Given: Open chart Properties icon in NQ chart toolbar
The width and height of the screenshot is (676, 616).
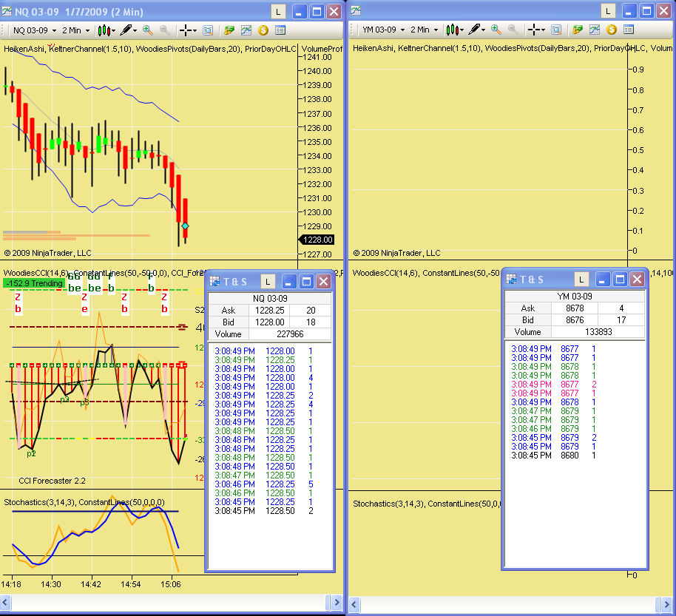Looking at the screenshot, I should coord(280,30).
